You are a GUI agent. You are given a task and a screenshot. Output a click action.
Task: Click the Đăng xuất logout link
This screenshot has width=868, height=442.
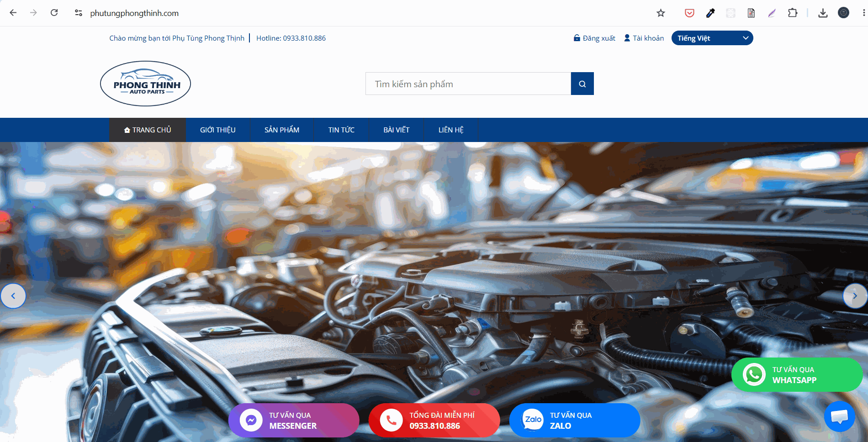(594, 38)
